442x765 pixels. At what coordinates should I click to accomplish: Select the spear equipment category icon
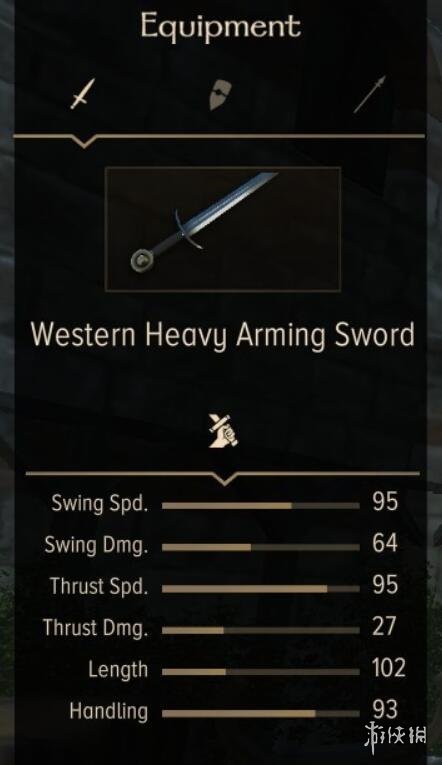pyautogui.click(x=369, y=94)
